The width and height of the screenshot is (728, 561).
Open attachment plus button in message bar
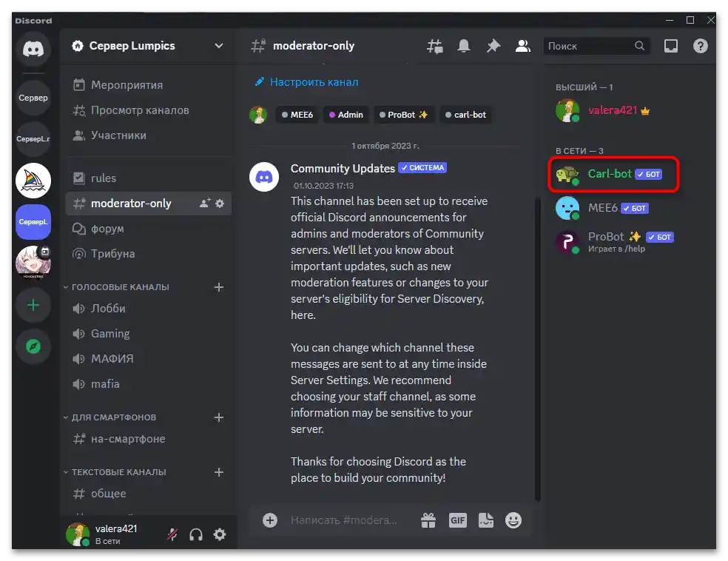coord(270,520)
